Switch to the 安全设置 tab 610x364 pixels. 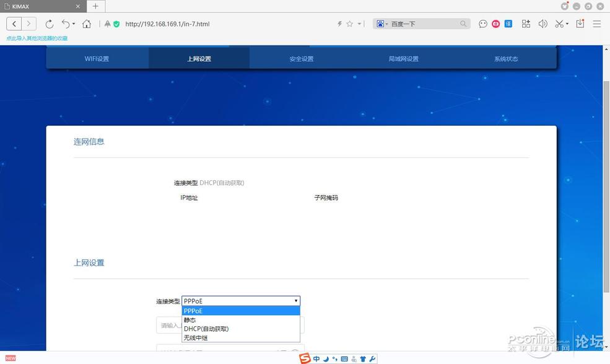301,58
